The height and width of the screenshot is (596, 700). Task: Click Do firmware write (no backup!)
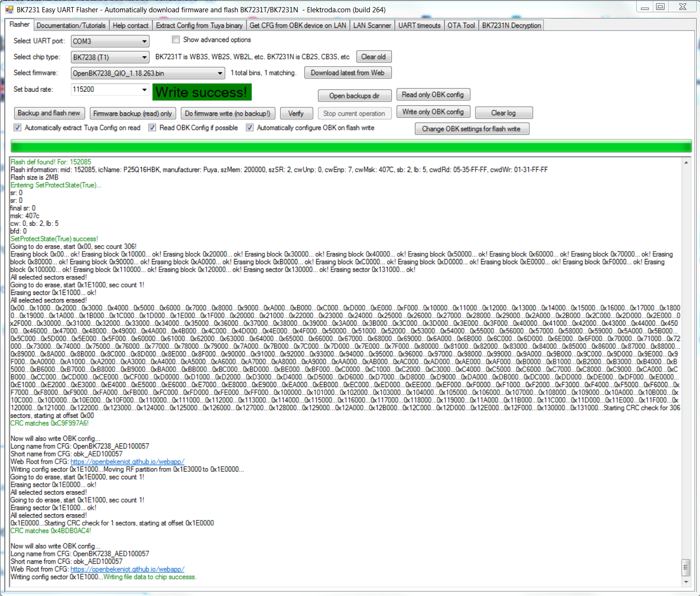coord(227,113)
